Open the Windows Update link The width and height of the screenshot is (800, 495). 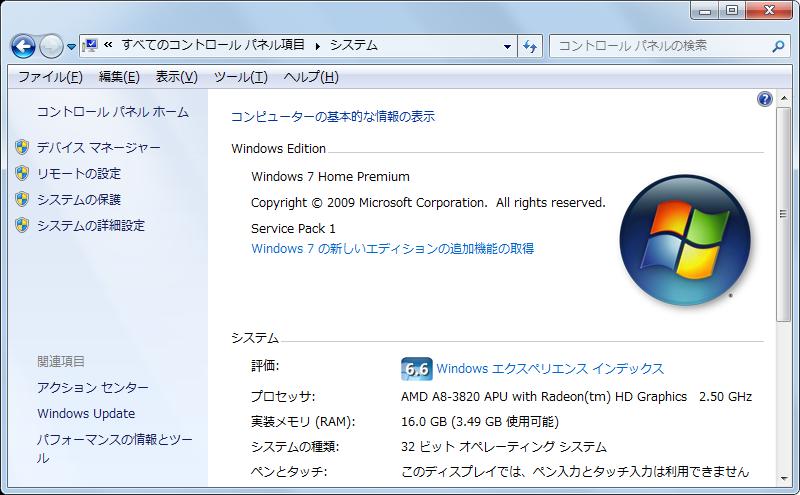pos(86,413)
